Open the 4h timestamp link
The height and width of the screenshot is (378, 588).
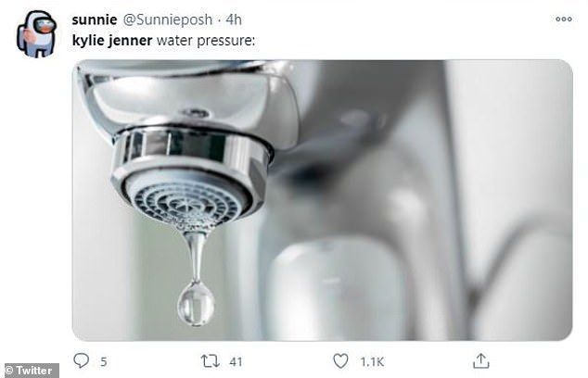tap(234, 19)
